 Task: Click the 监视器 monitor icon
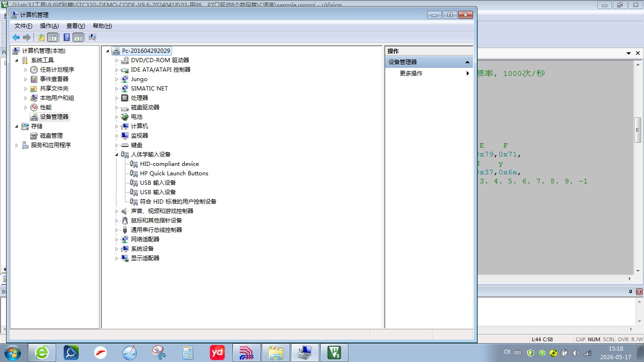pyautogui.click(x=125, y=136)
